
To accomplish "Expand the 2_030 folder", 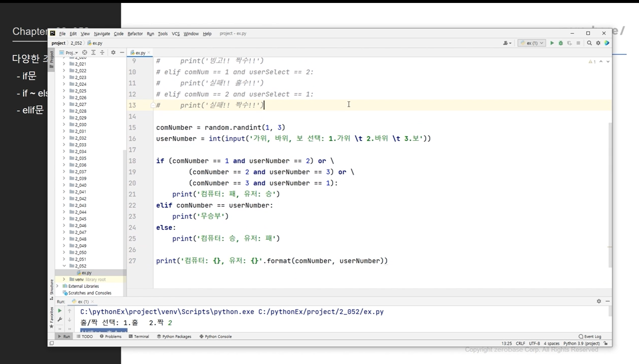I will (x=64, y=124).
